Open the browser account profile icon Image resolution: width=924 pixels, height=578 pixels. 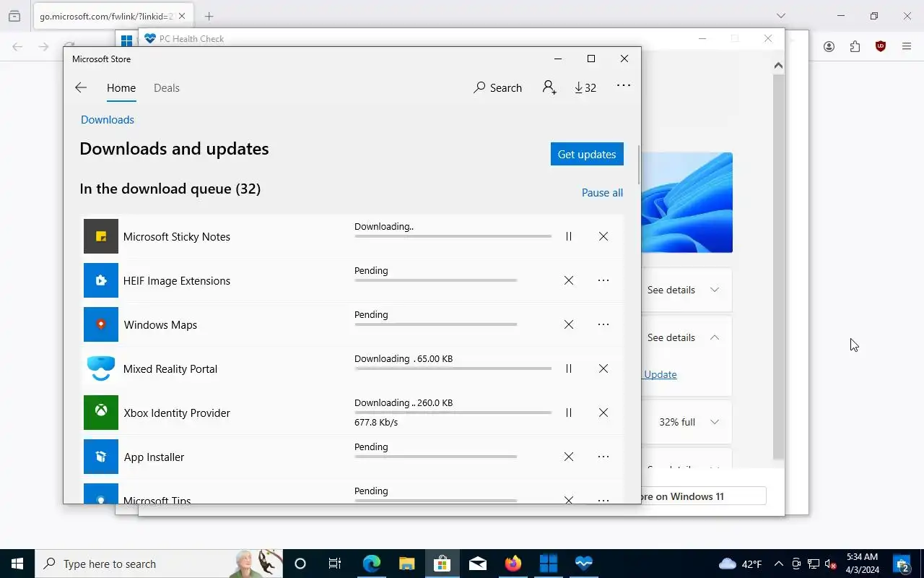[829, 46]
